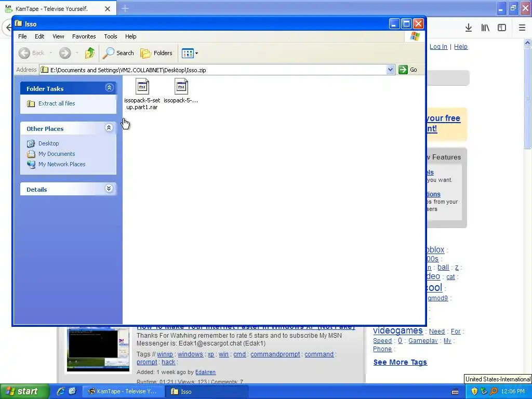The height and width of the screenshot is (399, 532).
Task: Toggle the browser sidebar icon
Action: tap(502, 28)
